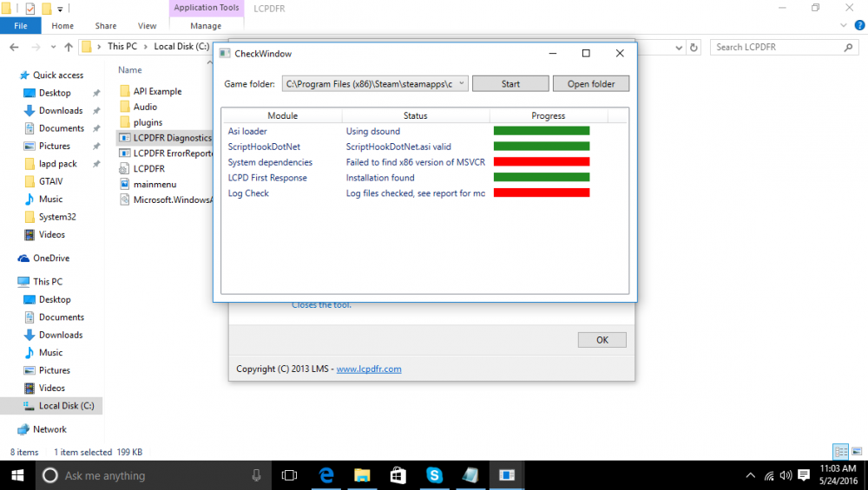
Task: Refresh the Explorer folder view
Action: coord(694,48)
